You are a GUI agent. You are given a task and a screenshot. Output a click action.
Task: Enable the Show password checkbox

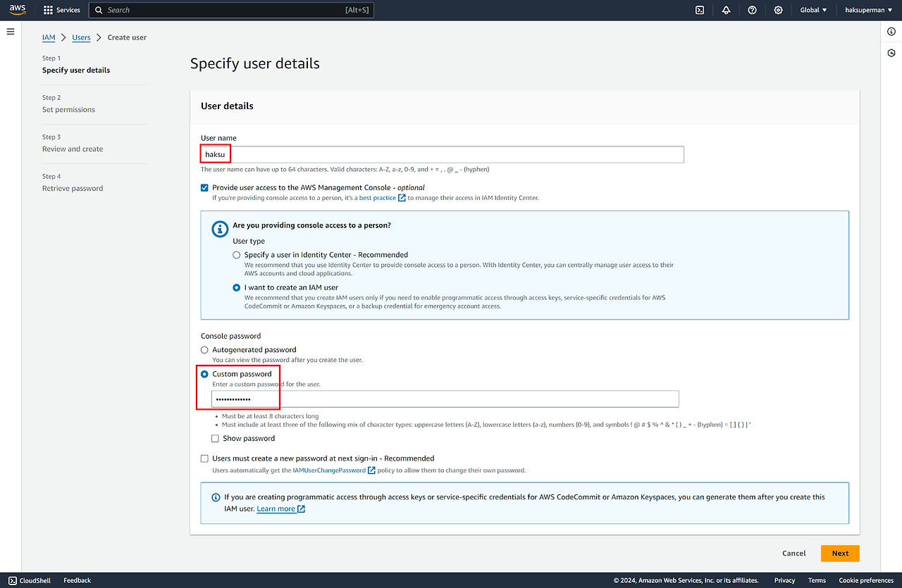point(216,439)
